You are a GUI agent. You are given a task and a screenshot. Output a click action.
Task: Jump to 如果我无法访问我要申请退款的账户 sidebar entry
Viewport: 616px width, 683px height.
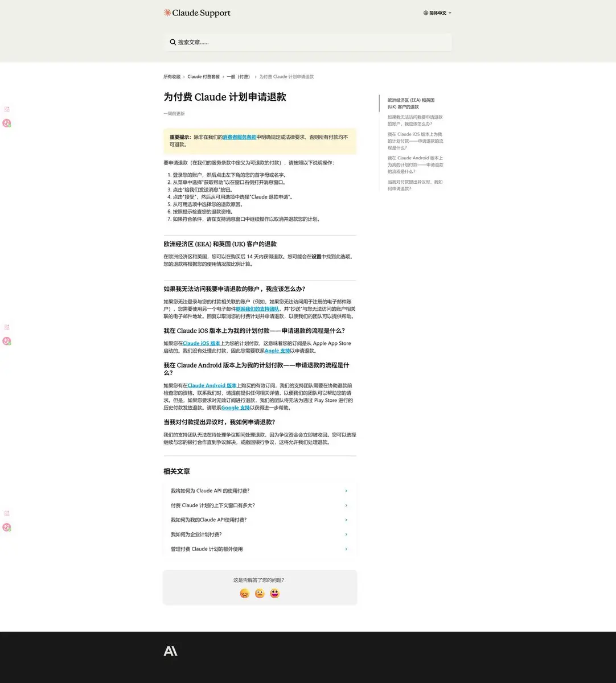415,121
